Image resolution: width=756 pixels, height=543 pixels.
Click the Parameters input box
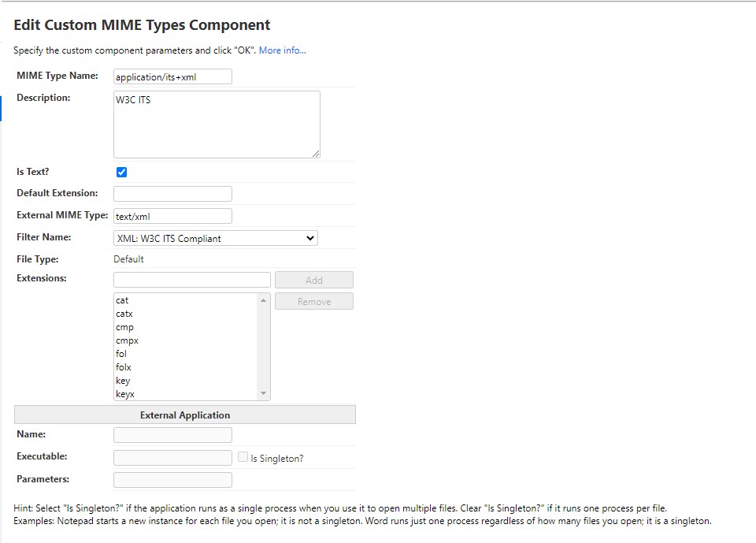(x=172, y=479)
